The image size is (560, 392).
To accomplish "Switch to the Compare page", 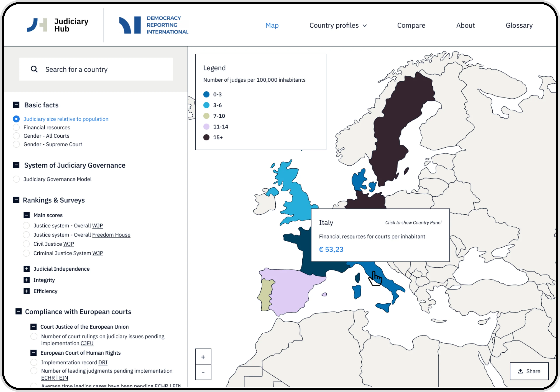I will 411,25.
